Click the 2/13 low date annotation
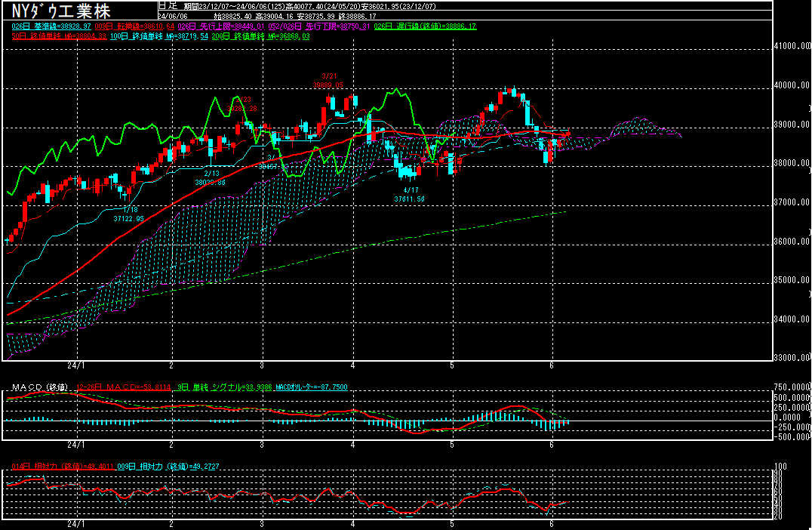 coord(211,174)
